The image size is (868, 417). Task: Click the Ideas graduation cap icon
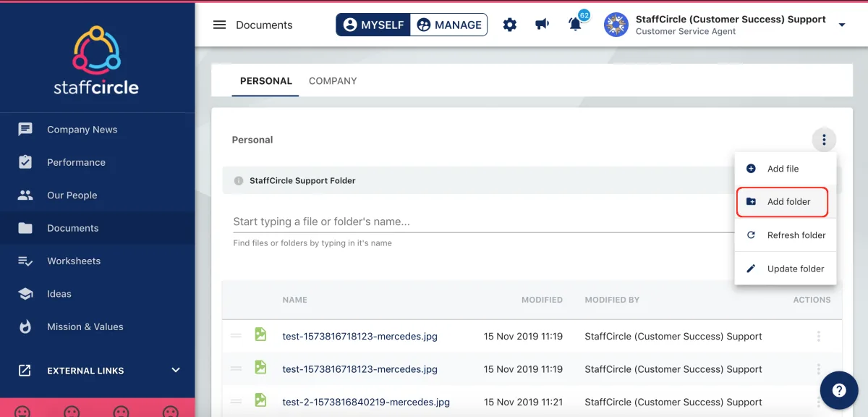25,294
